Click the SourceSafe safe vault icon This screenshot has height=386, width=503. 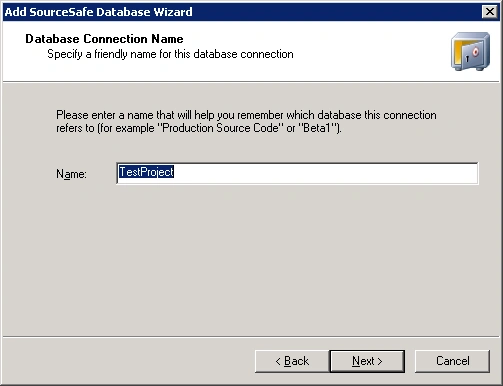470,51
